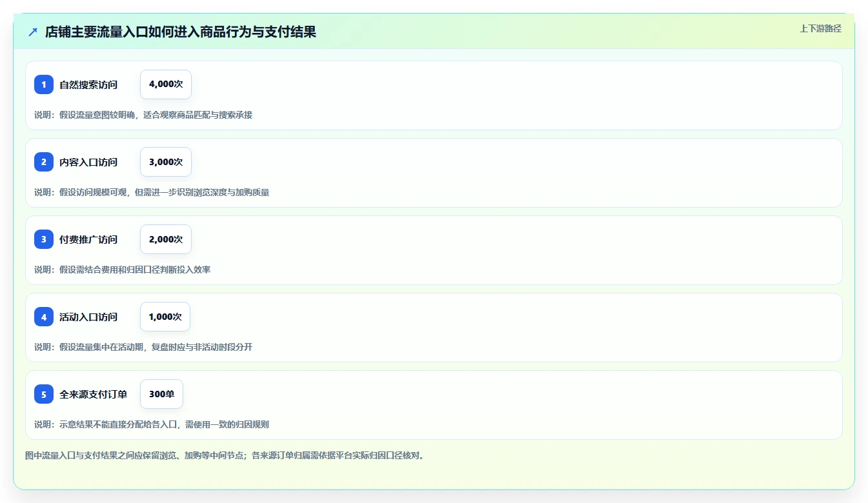
Task: Click the 内容入口访问 label
Action: [88, 162]
